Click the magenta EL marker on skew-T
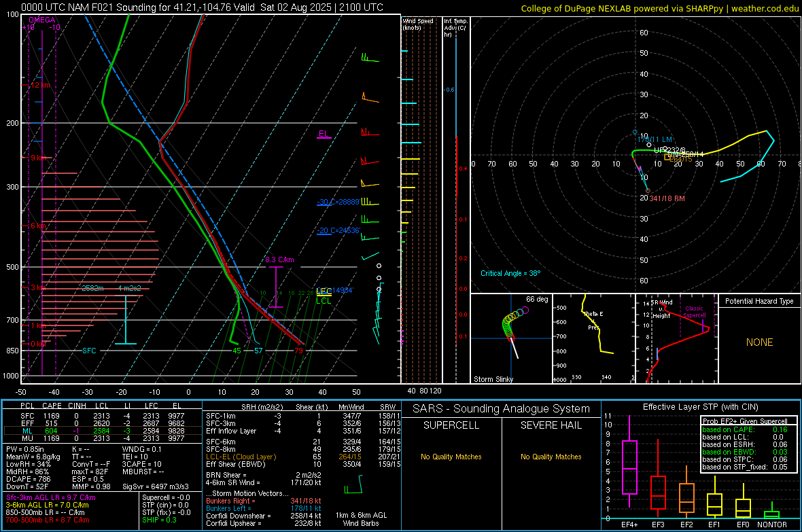Image resolution: width=802 pixels, height=532 pixels. tap(324, 134)
